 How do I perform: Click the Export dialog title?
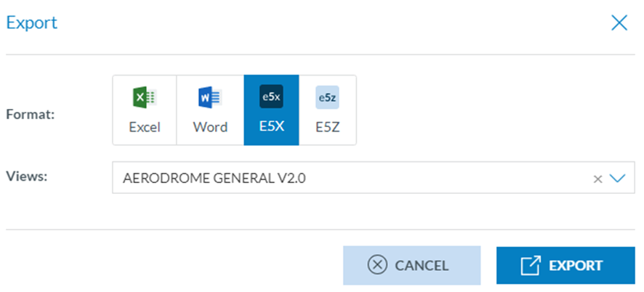(x=31, y=23)
